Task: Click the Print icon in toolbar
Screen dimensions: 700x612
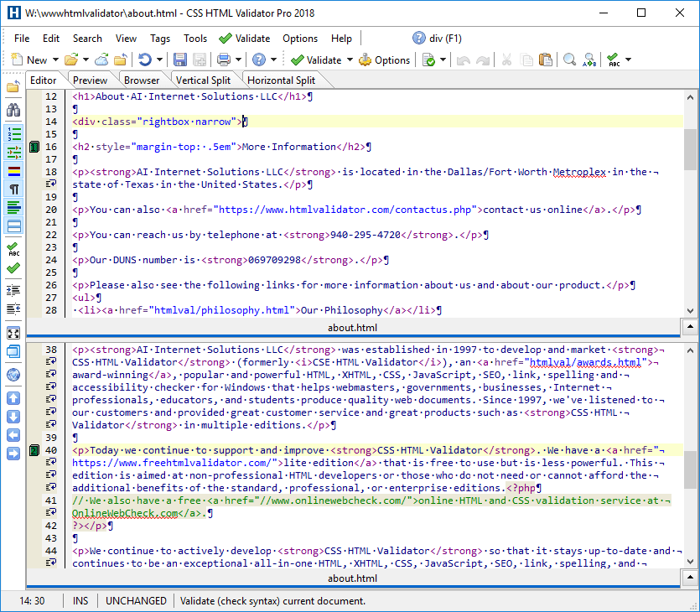Action: click(224, 60)
